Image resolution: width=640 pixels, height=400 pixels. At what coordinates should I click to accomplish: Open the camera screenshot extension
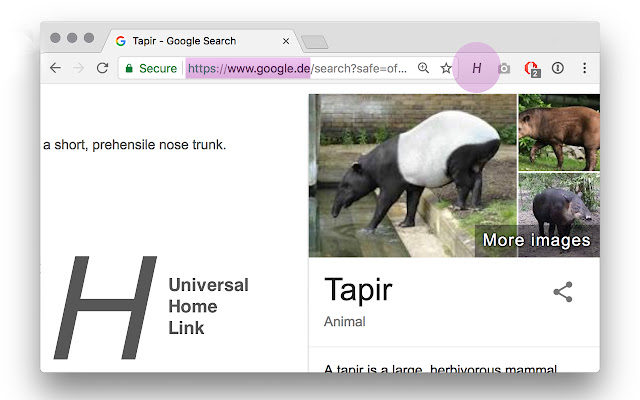point(504,68)
